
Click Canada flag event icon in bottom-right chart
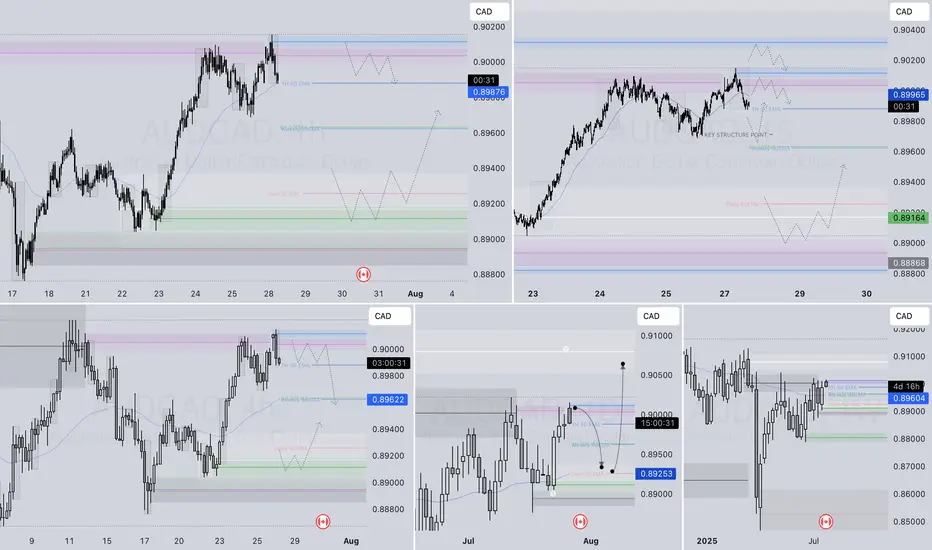pyautogui.click(x=826, y=521)
